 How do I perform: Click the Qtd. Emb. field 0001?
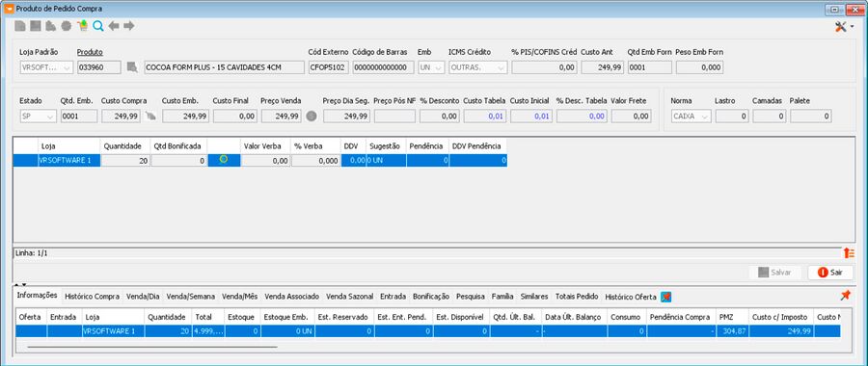[x=79, y=117]
